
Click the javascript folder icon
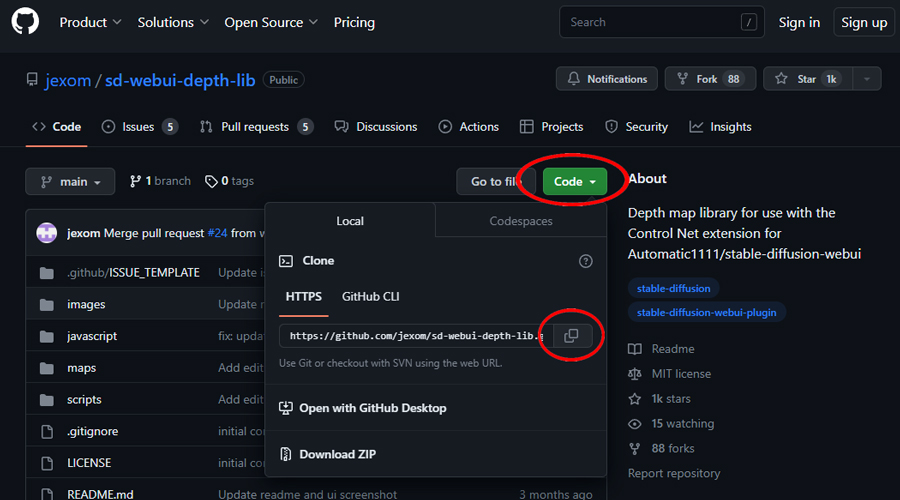point(46,336)
